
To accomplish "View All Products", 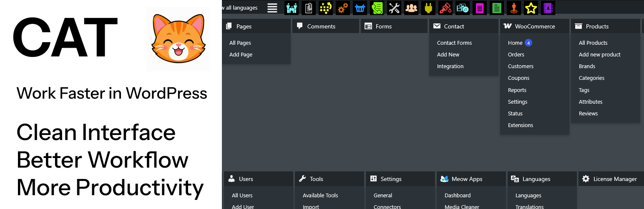I will tap(593, 43).
